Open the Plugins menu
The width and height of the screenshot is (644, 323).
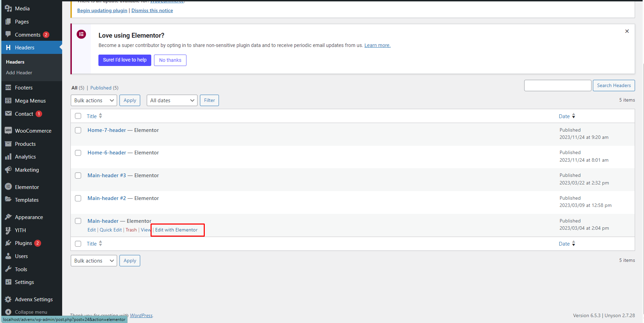32,243
